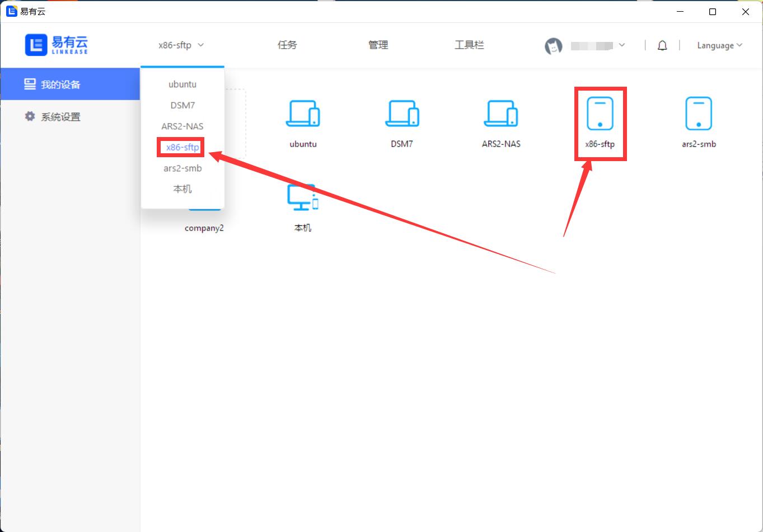Viewport: 763px width, 532px height.
Task: Select ubuntu in the dropdown list
Action: click(182, 84)
